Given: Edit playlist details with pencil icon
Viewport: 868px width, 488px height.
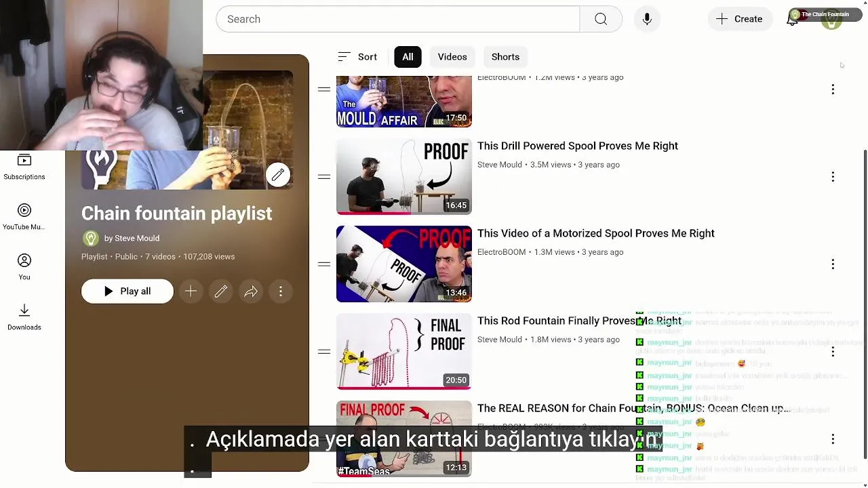Looking at the screenshot, I should pos(221,291).
